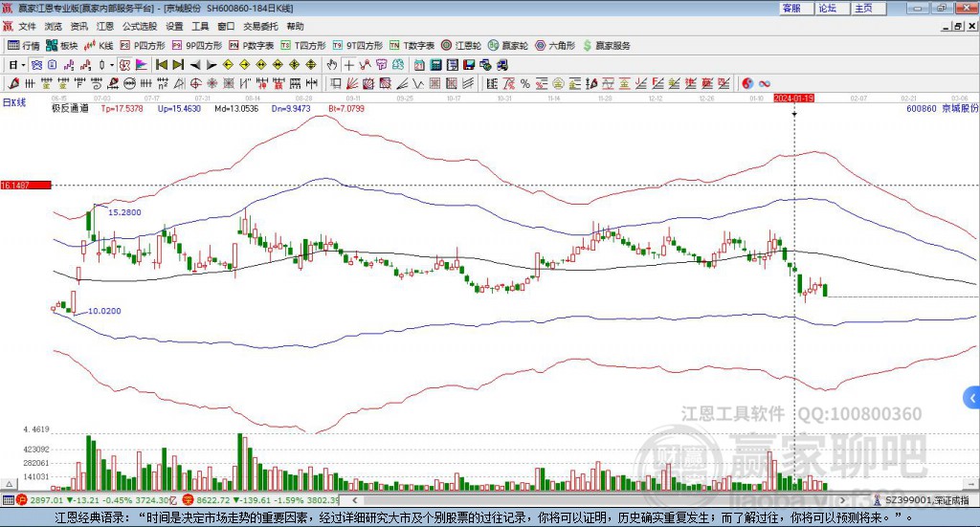This screenshot has width=980, height=527.
Task: Select the n² square-number lines tool
Action: click(x=163, y=83)
